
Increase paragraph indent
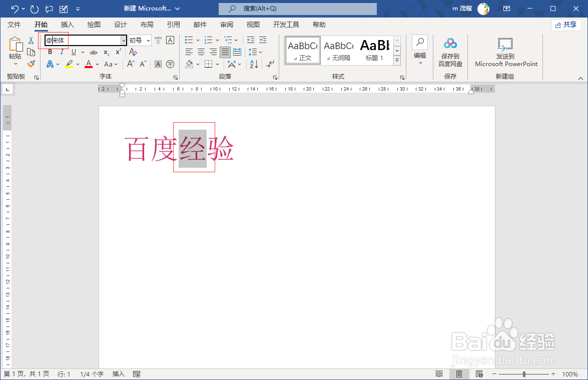pyautogui.click(x=263, y=40)
